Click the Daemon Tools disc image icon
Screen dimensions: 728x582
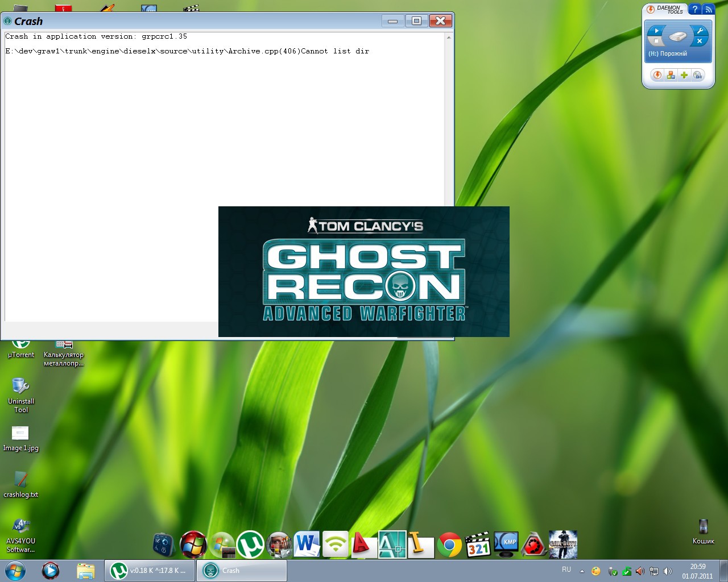tap(698, 75)
